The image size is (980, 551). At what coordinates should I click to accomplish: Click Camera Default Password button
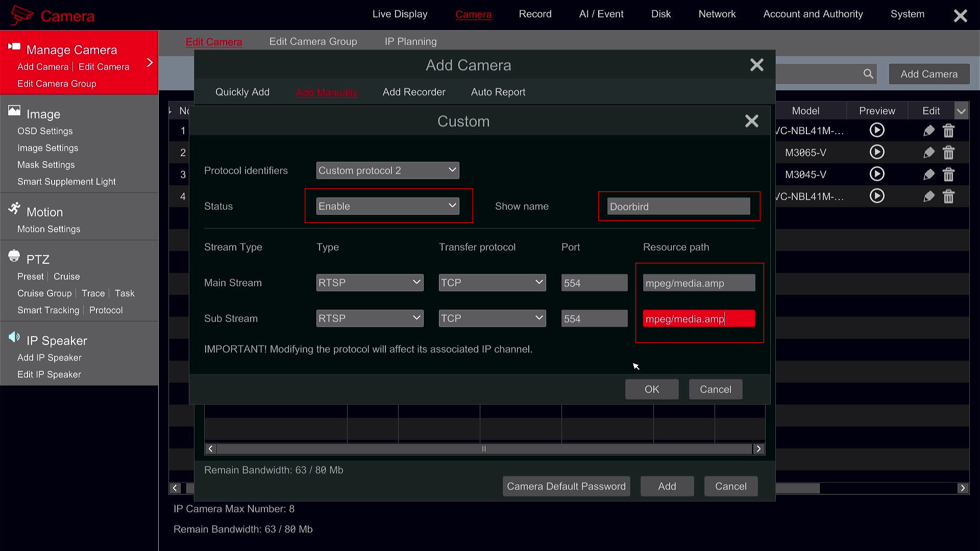click(x=566, y=486)
